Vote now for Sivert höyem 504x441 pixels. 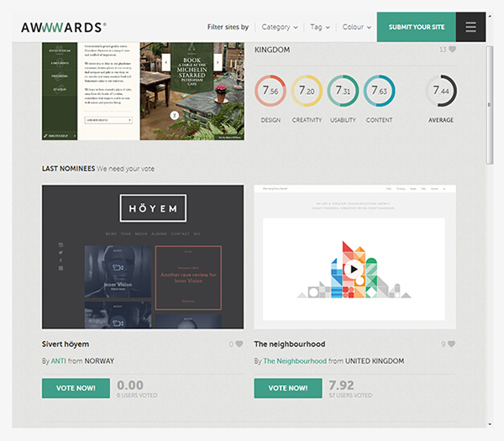76,388
